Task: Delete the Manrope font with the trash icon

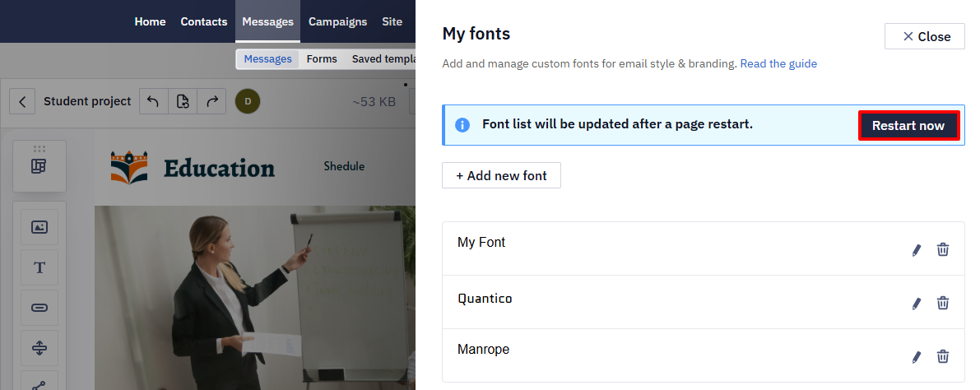Action: [x=942, y=357]
